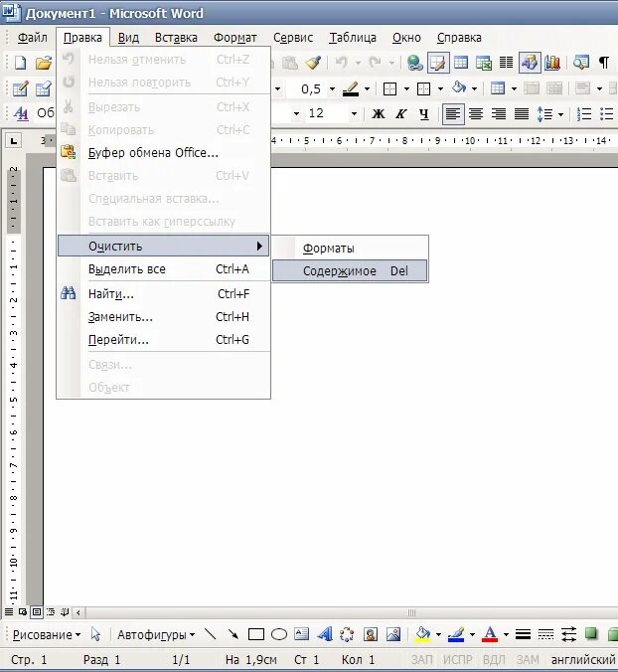Viewport: 618px width, 672px height.
Task: Select the Rectangle drawing tool
Action: pos(256,634)
